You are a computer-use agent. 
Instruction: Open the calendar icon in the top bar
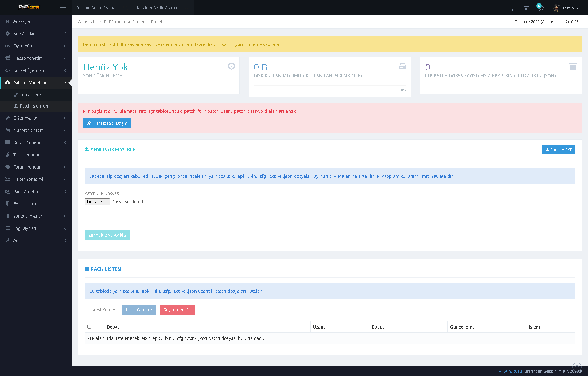526,8
